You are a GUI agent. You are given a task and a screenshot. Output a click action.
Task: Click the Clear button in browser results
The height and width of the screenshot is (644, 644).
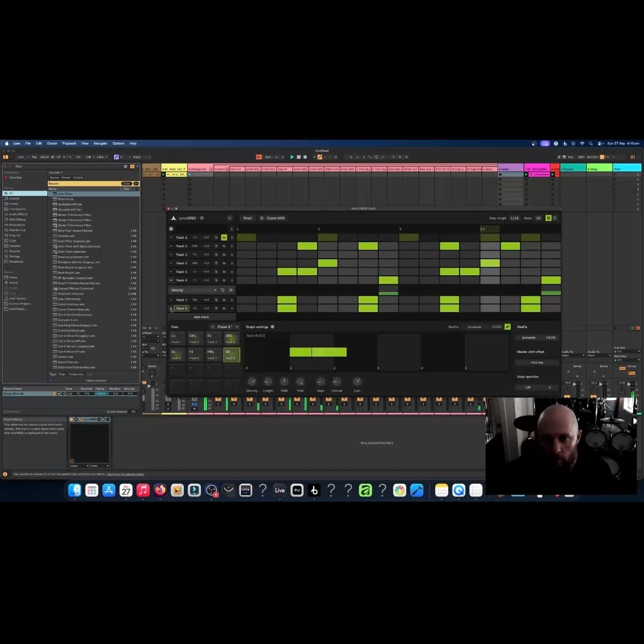coord(127,184)
